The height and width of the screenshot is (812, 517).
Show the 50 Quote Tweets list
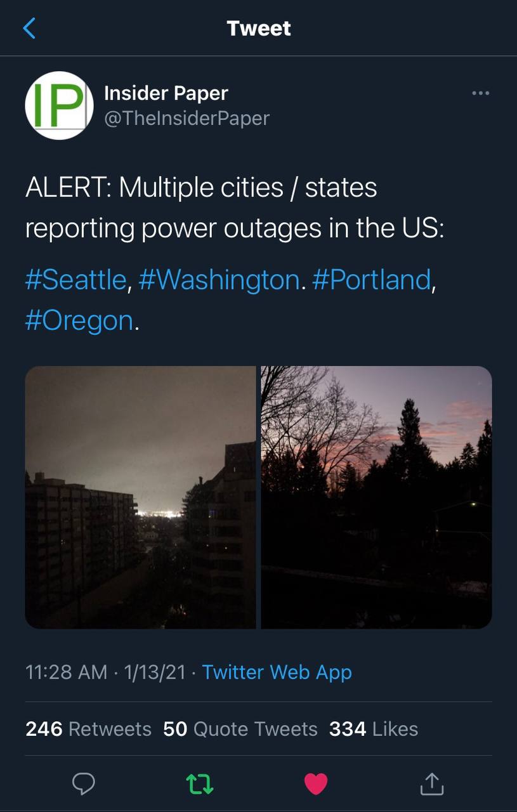click(x=240, y=729)
